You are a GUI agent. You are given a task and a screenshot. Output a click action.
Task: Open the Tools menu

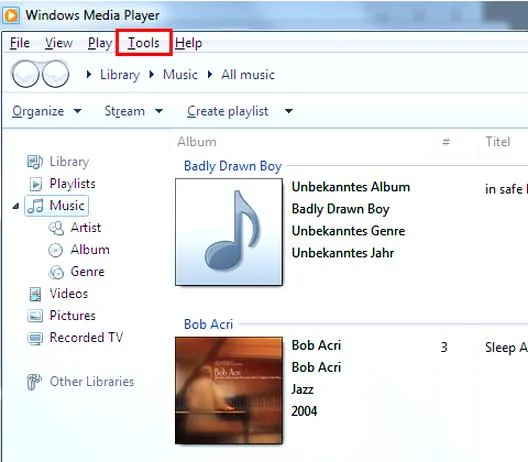pos(144,43)
